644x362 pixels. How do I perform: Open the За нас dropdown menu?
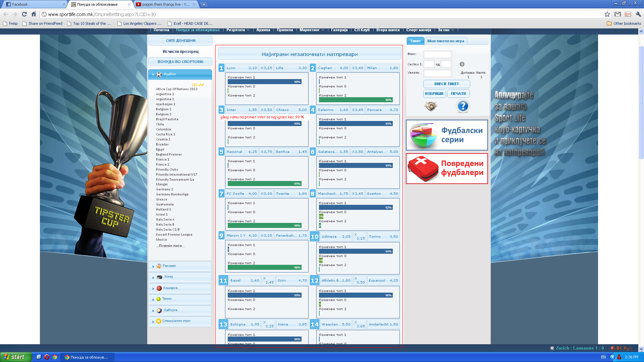click(x=445, y=30)
